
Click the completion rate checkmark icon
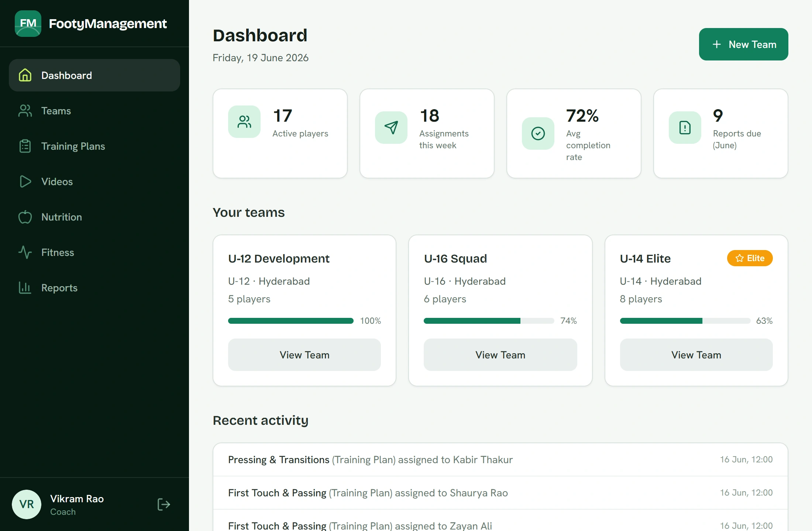538,133
